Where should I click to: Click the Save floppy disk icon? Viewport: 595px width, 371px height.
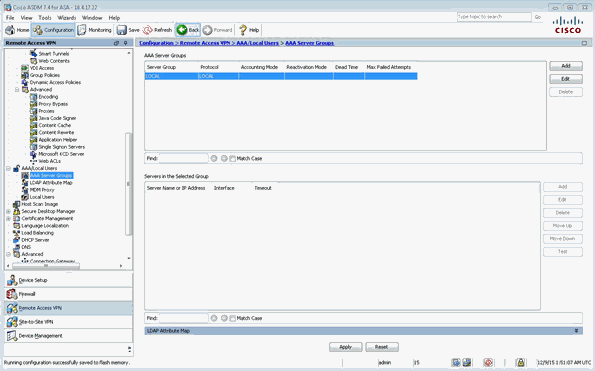(x=121, y=30)
